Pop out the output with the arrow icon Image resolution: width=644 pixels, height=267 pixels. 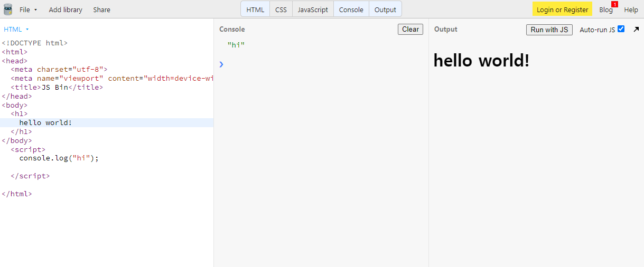636,30
